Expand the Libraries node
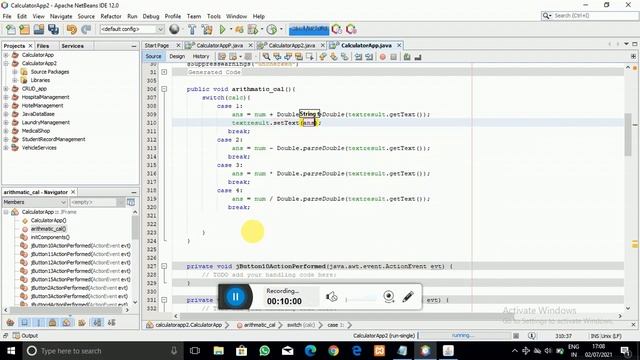Viewport: 640px width, 360px height. click(15, 80)
